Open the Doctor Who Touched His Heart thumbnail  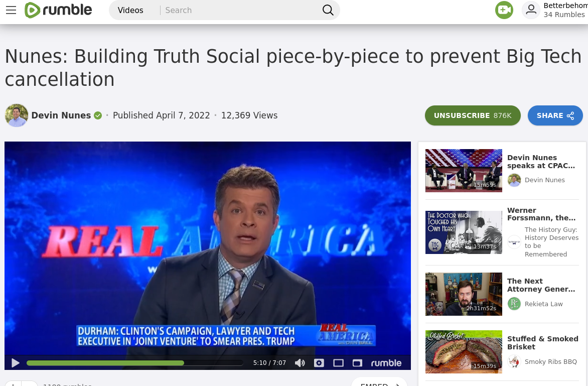[464, 232]
